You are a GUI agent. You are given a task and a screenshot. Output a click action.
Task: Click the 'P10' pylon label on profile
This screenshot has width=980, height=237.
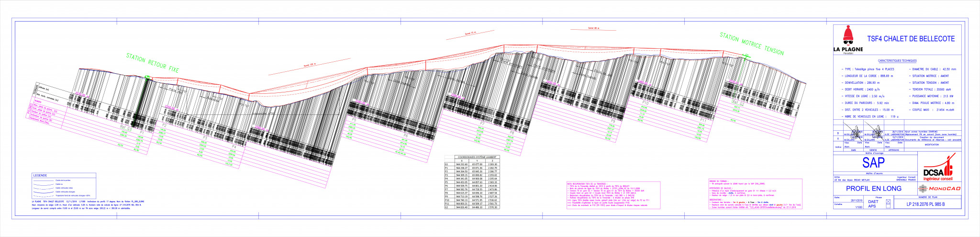tap(646, 103)
